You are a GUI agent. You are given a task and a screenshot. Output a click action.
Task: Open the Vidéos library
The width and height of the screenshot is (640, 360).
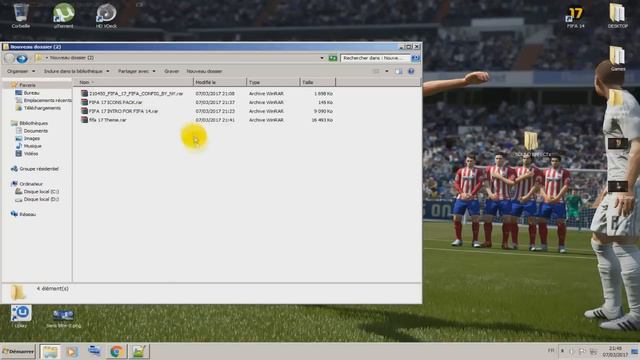[27, 154]
